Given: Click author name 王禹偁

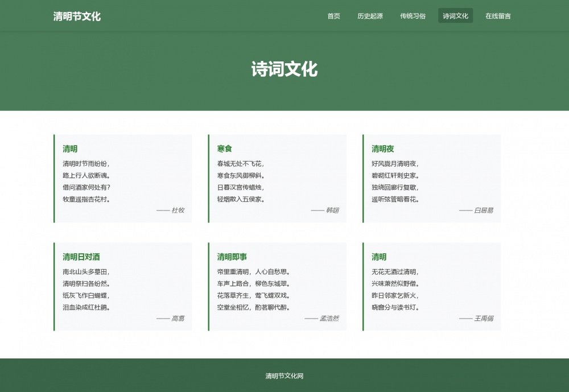Looking at the screenshot, I should (483, 319).
